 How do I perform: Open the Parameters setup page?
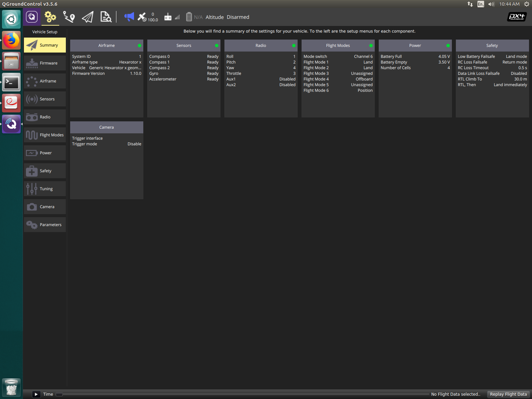[x=45, y=225]
